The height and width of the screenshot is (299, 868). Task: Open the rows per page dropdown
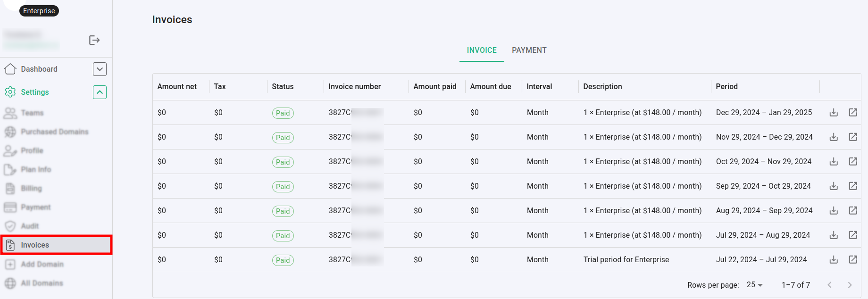click(755, 285)
